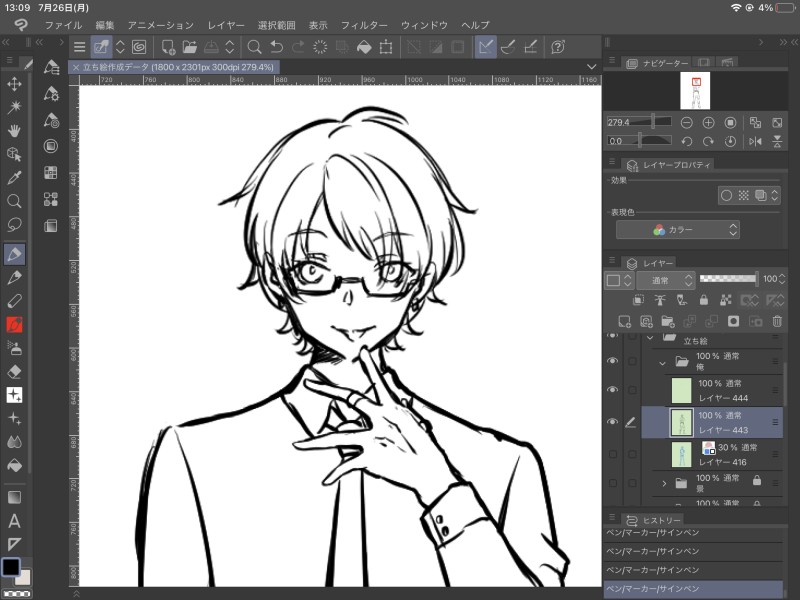Select the Lasso selection tool
The height and width of the screenshot is (600, 800).
point(14,224)
